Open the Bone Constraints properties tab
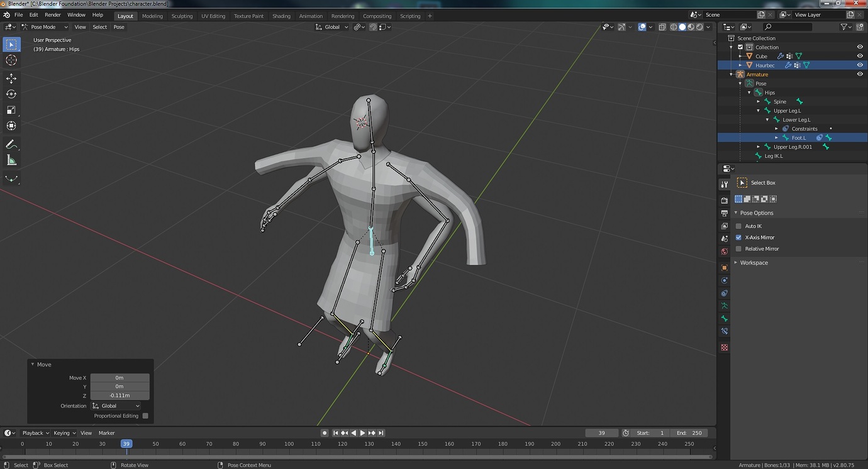Image resolution: width=868 pixels, height=469 pixels. pos(725,331)
